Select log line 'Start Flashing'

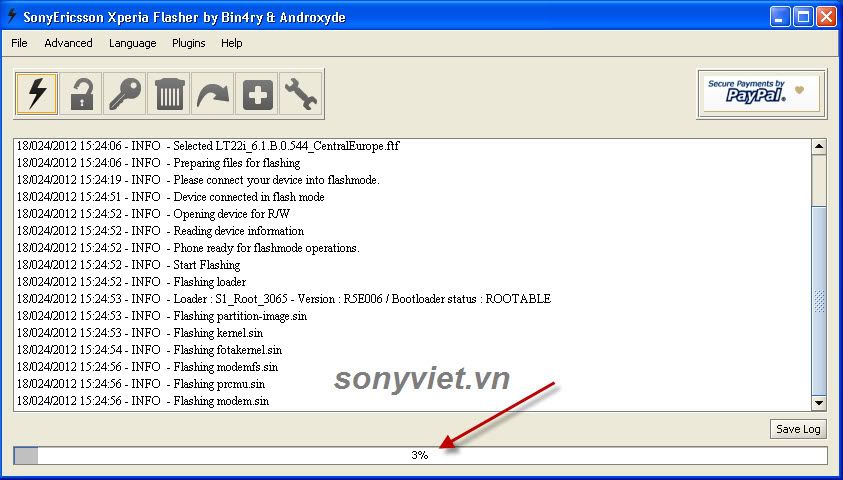click(x=128, y=265)
